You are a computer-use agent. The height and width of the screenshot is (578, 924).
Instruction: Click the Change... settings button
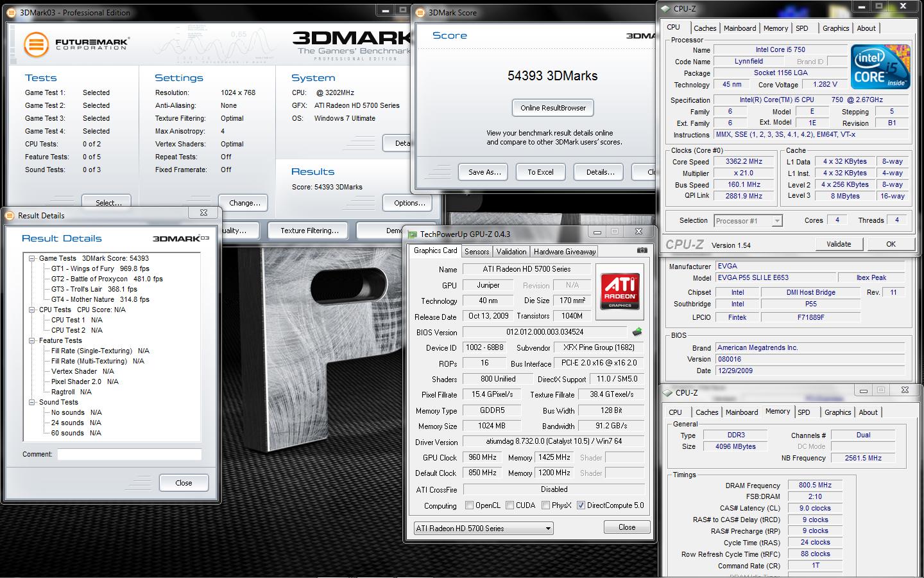244,202
